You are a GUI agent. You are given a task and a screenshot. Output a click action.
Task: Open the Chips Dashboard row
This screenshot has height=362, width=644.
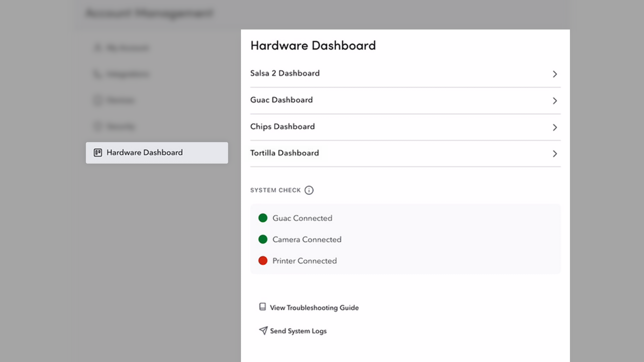(405, 127)
